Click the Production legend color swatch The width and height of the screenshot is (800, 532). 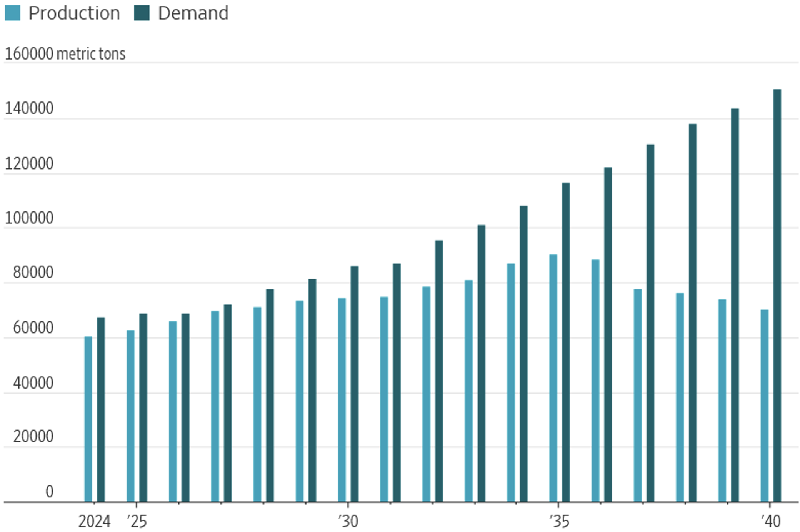click(x=12, y=13)
